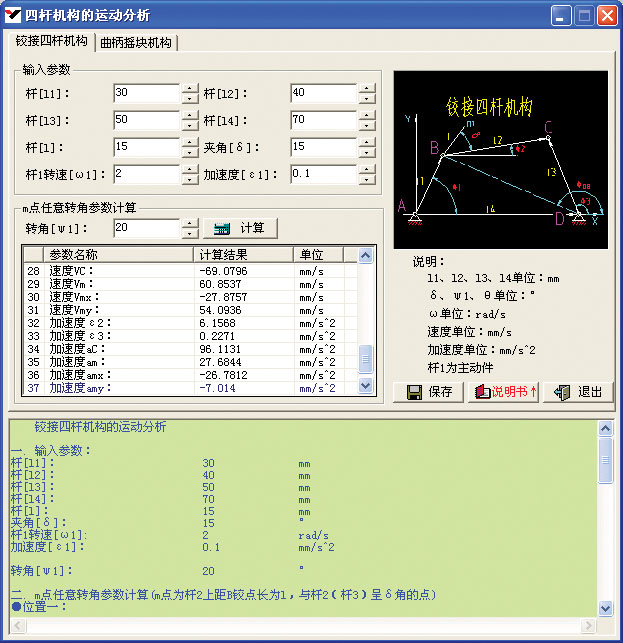Click the 计算结果 column header
Image resolution: width=623 pixels, height=643 pixels.
[x=244, y=255]
